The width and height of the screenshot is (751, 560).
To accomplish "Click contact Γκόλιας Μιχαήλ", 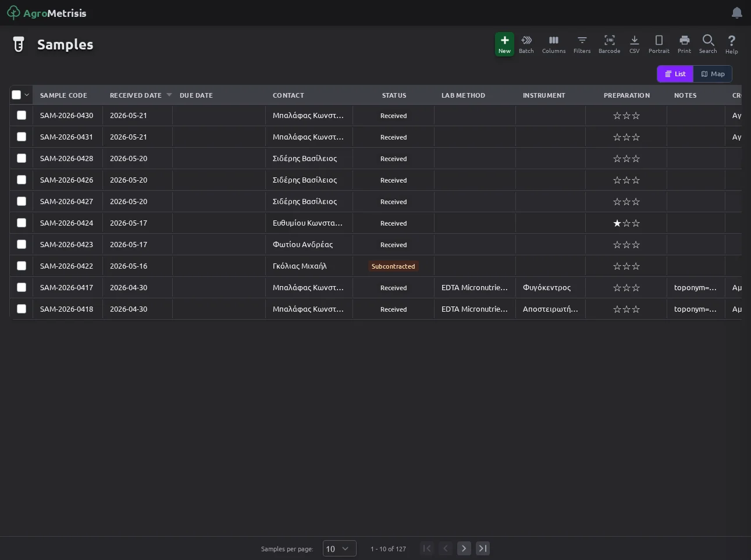I will click(x=300, y=266).
